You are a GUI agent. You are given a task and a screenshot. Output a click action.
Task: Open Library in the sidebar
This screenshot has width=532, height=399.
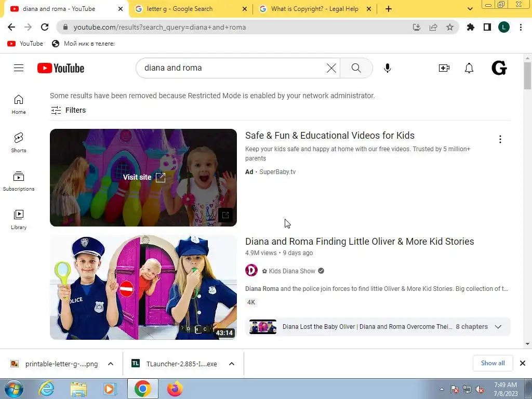pyautogui.click(x=19, y=220)
